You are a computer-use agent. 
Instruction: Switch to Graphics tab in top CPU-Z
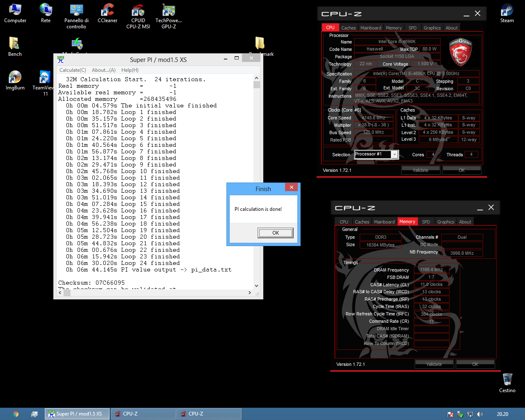pos(432,28)
